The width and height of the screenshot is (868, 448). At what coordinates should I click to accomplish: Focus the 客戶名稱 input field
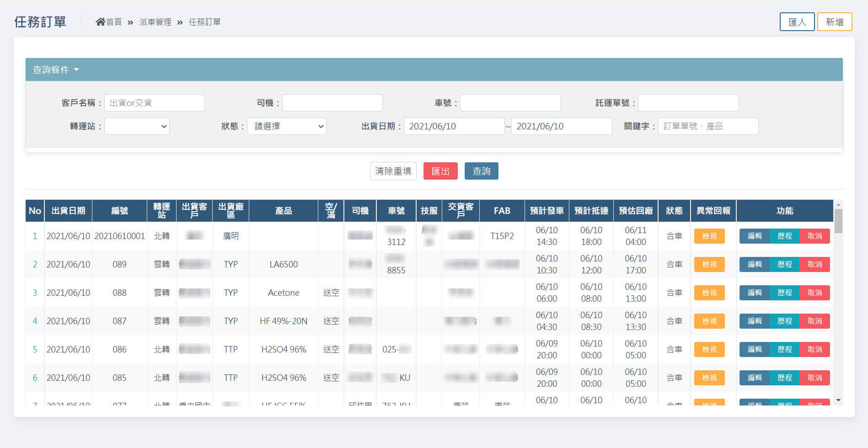point(154,103)
